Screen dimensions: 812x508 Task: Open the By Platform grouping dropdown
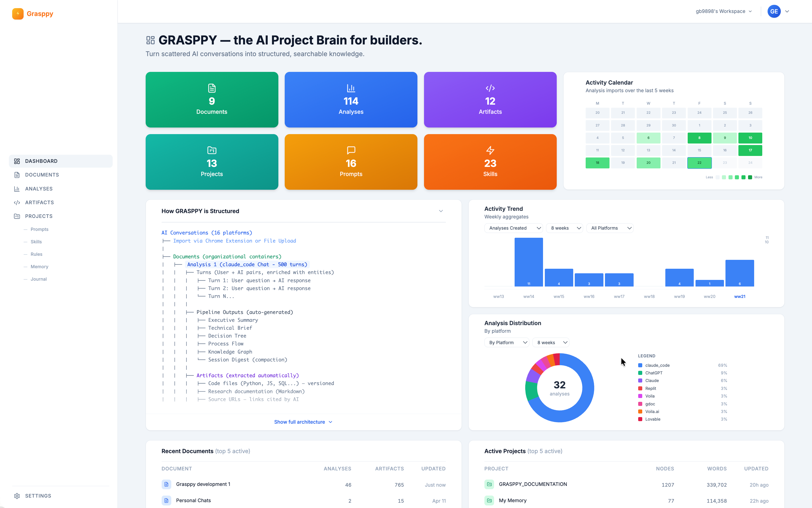(507, 343)
